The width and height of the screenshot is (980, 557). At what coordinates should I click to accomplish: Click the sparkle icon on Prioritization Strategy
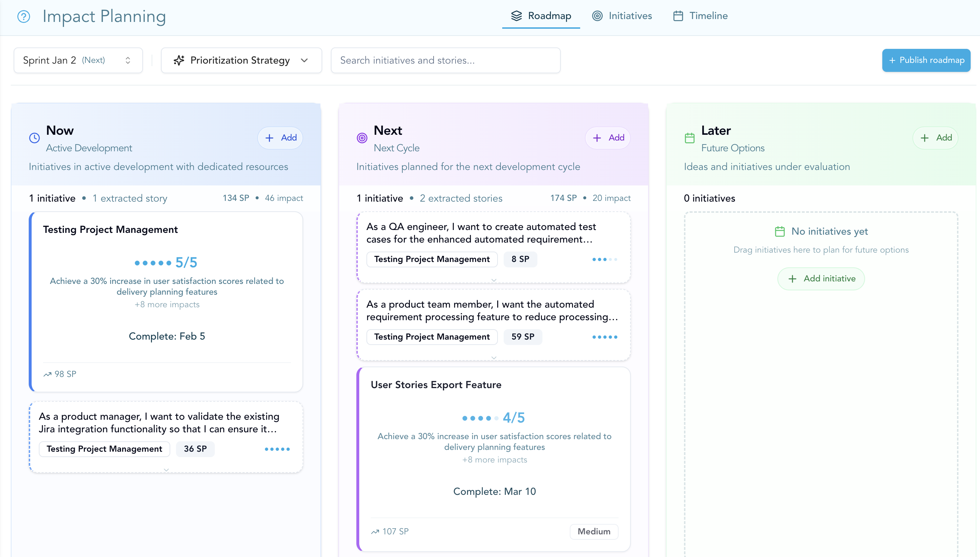[180, 60]
